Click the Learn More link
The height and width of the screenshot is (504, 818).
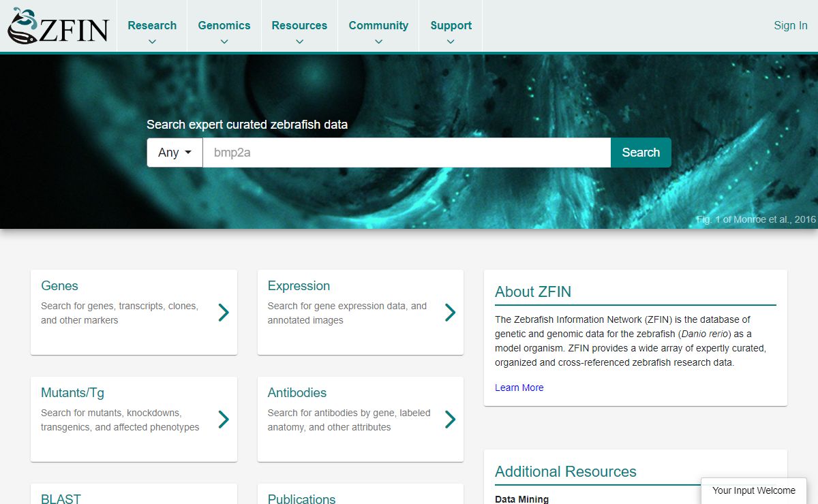point(519,388)
